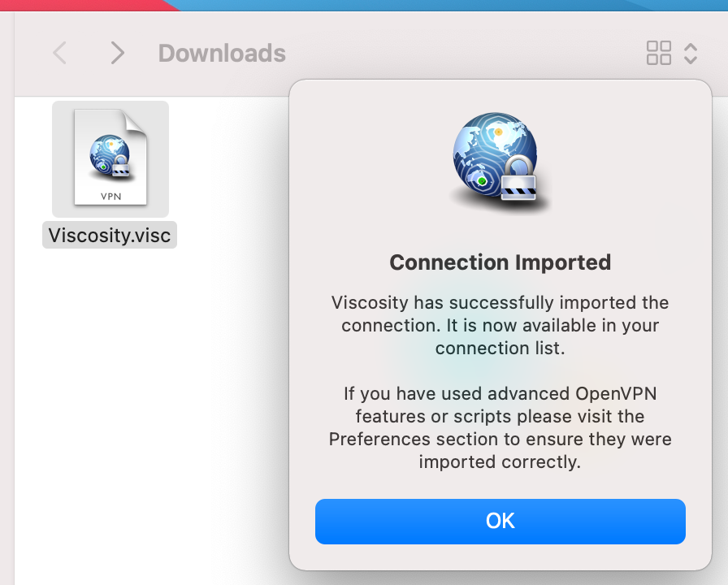Click the Downloads folder title
The width and height of the screenshot is (728, 585).
[x=222, y=54]
